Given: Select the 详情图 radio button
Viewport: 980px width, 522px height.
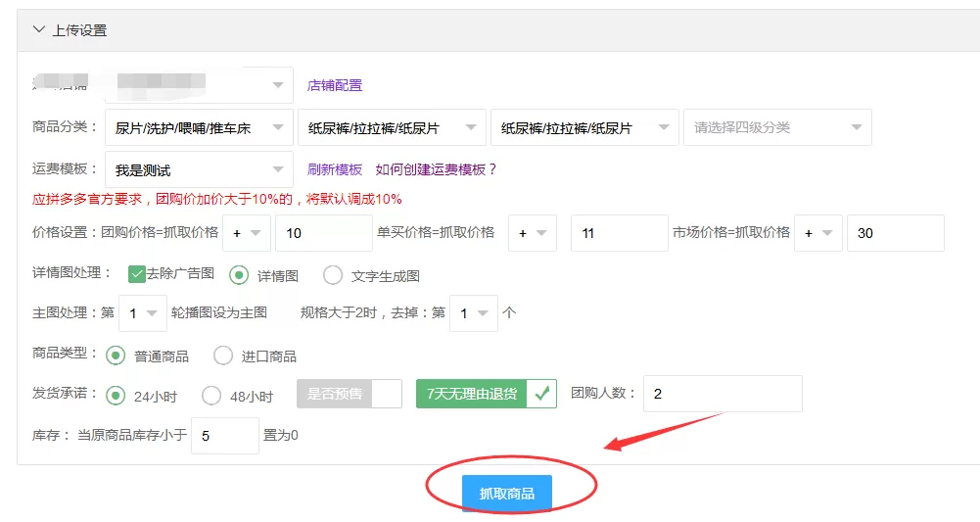Looking at the screenshot, I should point(239,275).
